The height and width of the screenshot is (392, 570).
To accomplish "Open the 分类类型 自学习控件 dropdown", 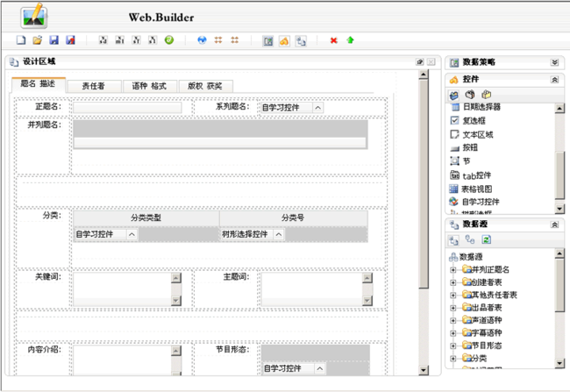I will 132,234.
